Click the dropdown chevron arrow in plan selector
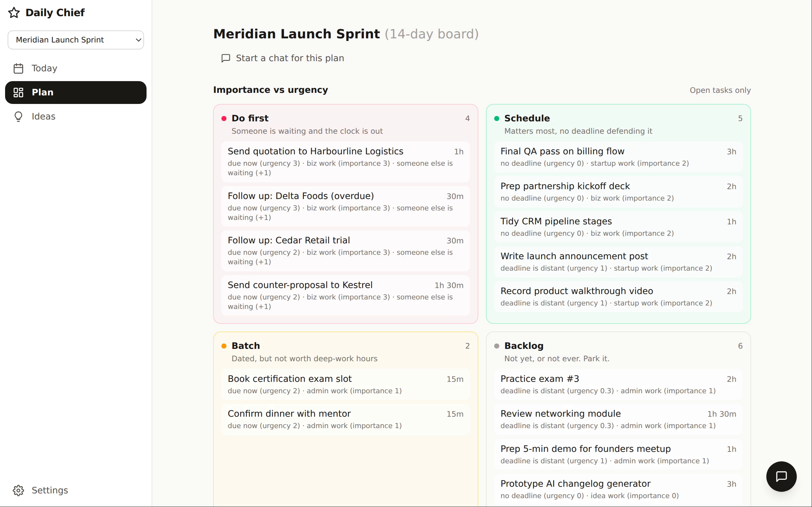Viewport: 812px width, 507px height. pos(138,40)
